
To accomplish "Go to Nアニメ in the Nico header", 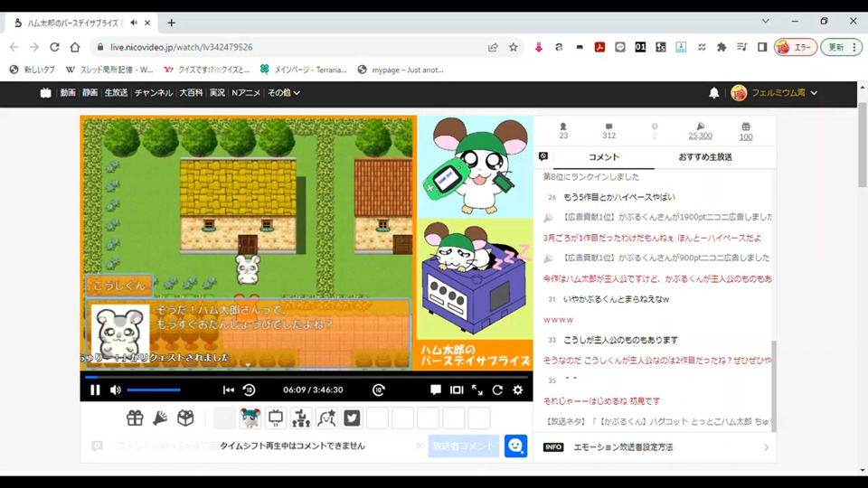I will pos(246,93).
